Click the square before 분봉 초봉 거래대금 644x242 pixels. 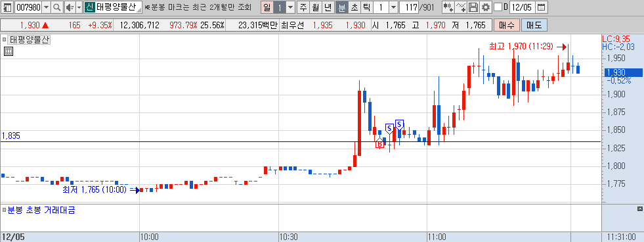pyautogui.click(x=4, y=210)
